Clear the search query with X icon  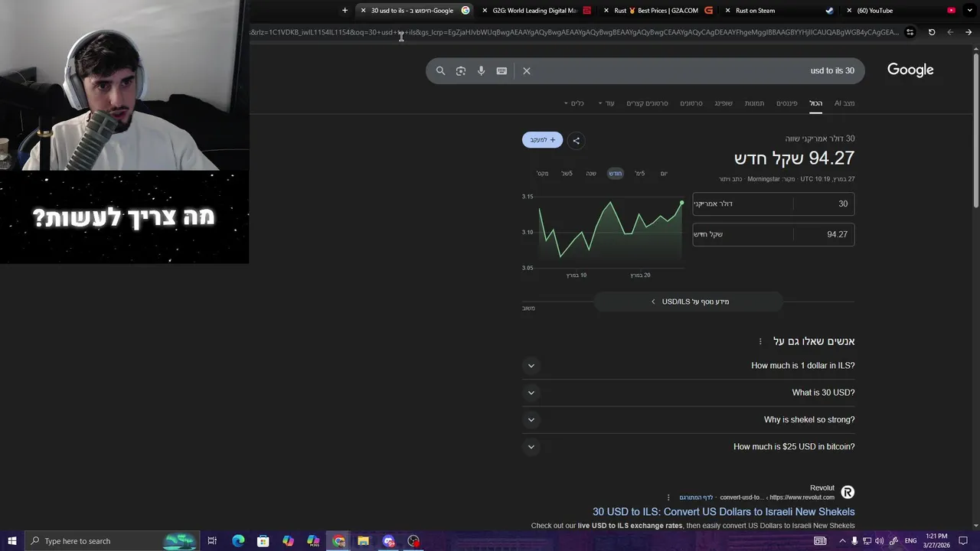(527, 70)
